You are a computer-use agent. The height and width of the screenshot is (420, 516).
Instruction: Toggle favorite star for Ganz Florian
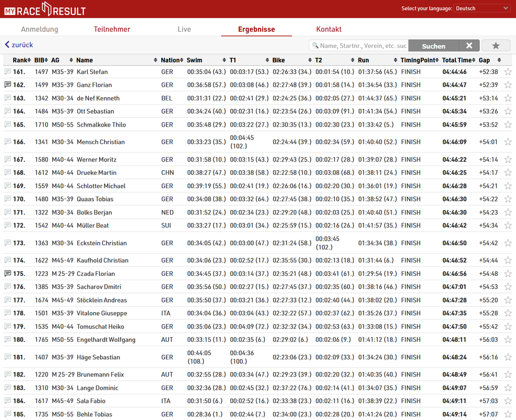click(508, 85)
